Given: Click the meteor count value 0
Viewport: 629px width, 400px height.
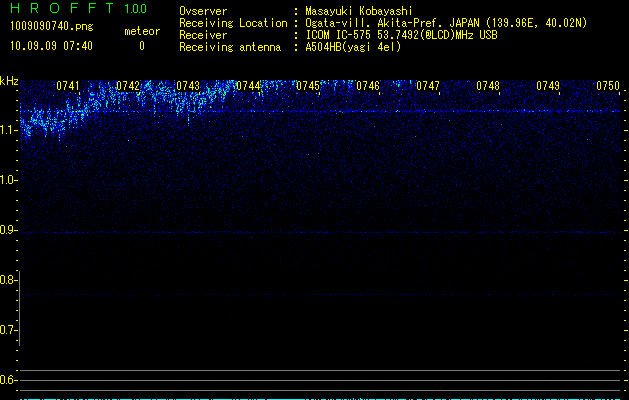Looking at the screenshot, I should click(x=142, y=46).
